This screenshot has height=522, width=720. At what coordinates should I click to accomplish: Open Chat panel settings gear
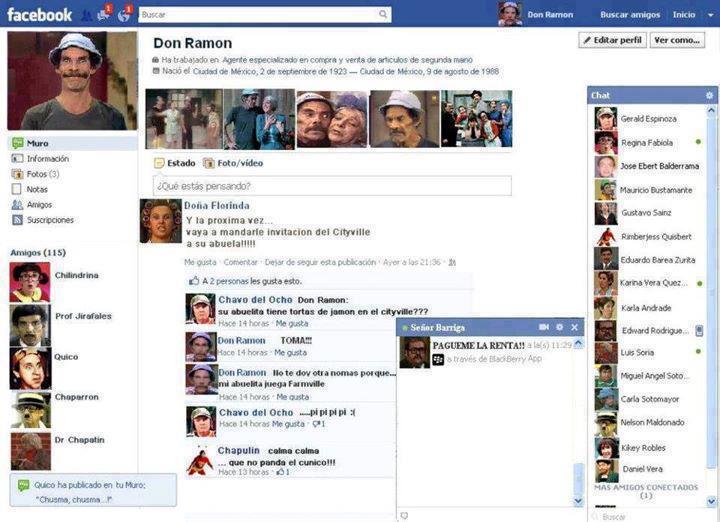click(709, 95)
